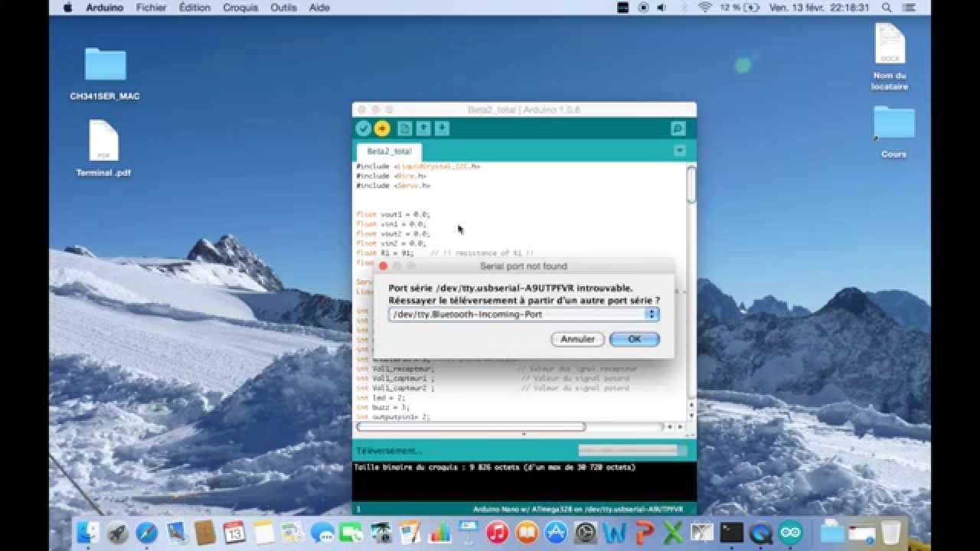The width and height of the screenshot is (980, 551).
Task: Open iTunes music note icon in Dock
Action: (498, 532)
